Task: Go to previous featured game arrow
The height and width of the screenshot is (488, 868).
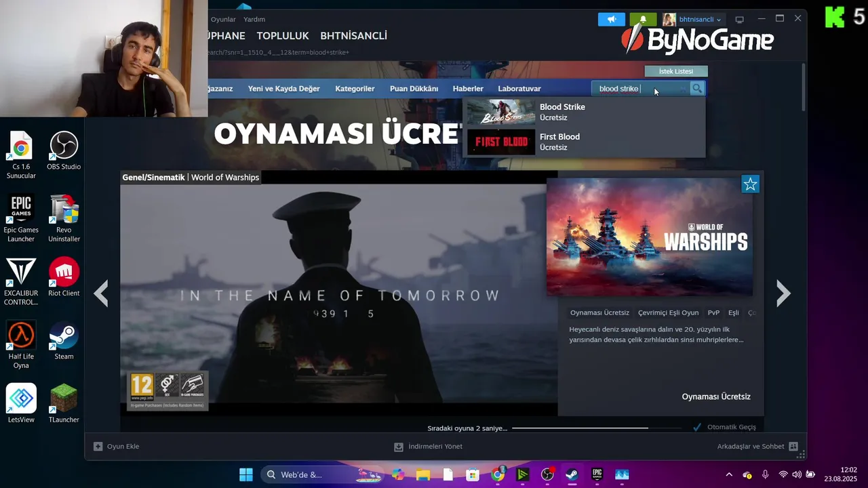Action: click(101, 293)
